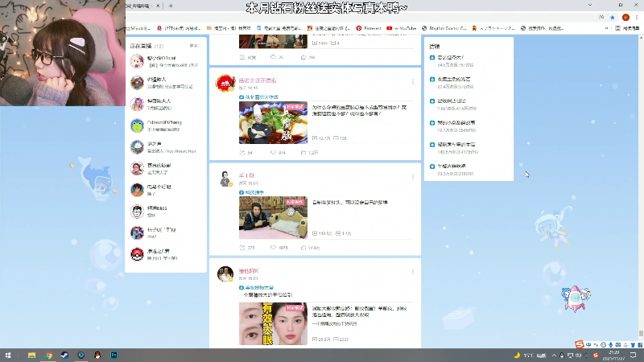
Task: Open the Windows Start menu
Action: pyautogui.click(x=8, y=355)
